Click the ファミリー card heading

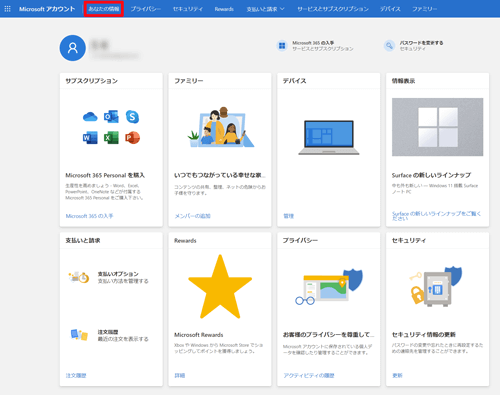[189, 81]
